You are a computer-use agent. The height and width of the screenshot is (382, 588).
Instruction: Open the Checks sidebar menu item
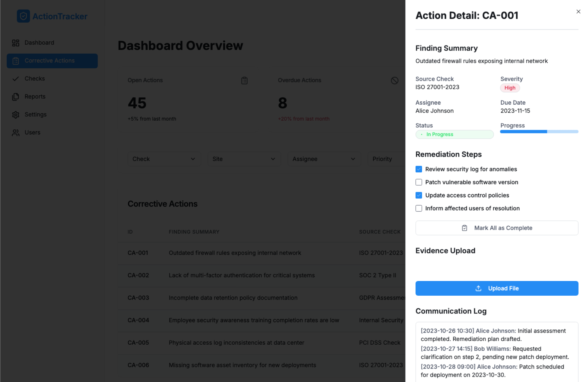(x=35, y=79)
